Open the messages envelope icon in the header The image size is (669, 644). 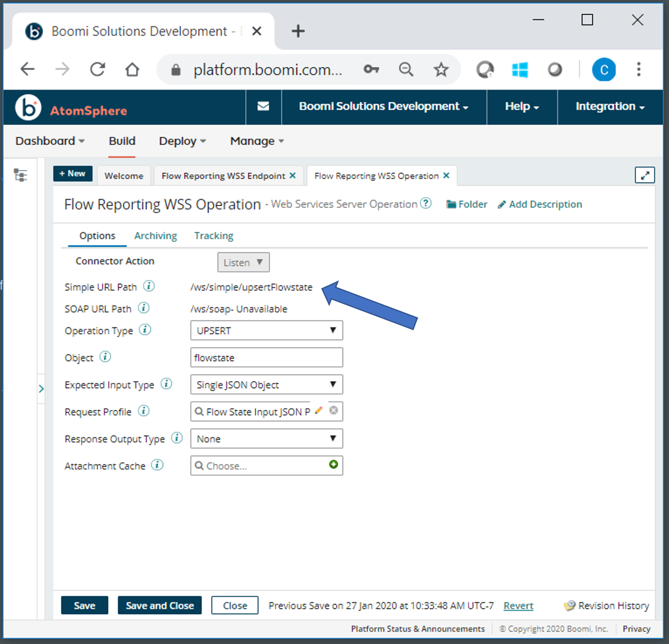263,107
